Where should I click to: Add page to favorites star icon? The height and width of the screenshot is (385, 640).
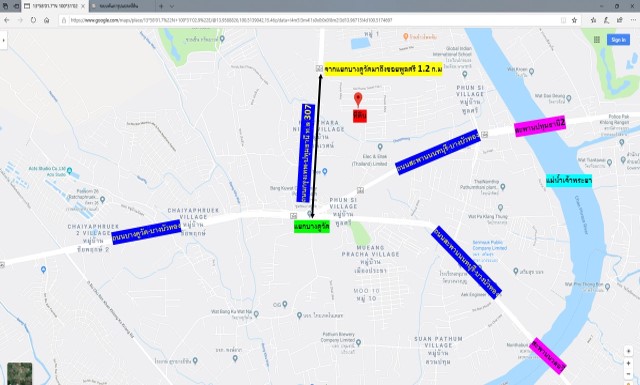[x=574, y=20]
